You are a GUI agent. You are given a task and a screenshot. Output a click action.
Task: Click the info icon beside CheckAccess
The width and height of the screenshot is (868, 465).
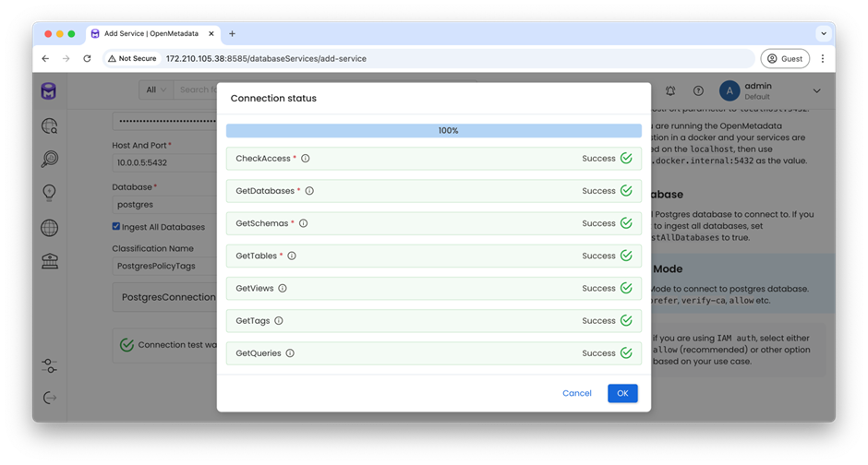pyautogui.click(x=306, y=159)
